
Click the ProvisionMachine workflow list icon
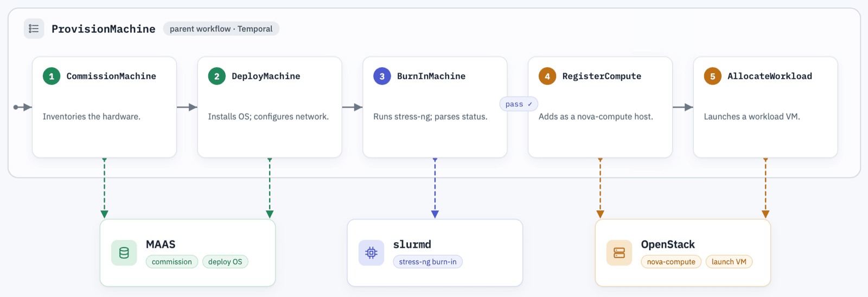tap(34, 29)
